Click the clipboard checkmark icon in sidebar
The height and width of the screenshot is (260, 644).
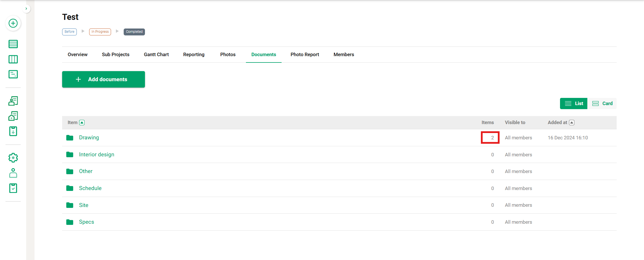click(13, 188)
